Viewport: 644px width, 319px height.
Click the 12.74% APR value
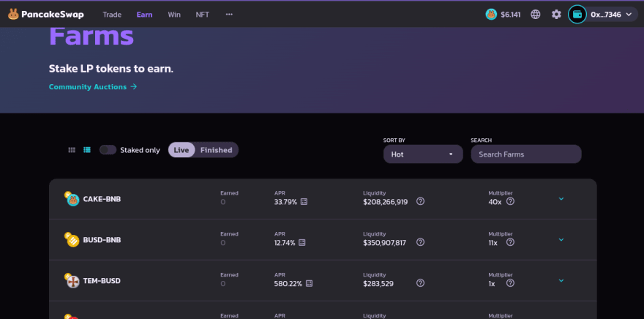tap(285, 243)
